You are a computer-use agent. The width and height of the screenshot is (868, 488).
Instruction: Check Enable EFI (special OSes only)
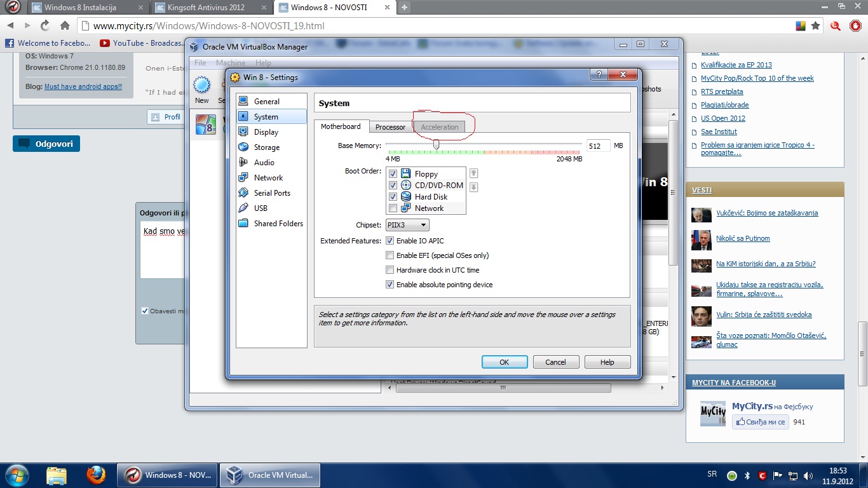pos(390,255)
